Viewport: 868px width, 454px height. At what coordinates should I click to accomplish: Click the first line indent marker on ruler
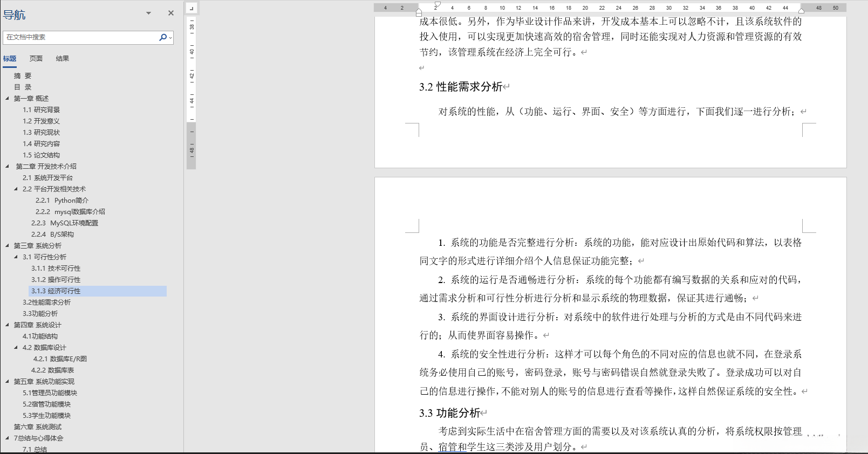click(438, 5)
